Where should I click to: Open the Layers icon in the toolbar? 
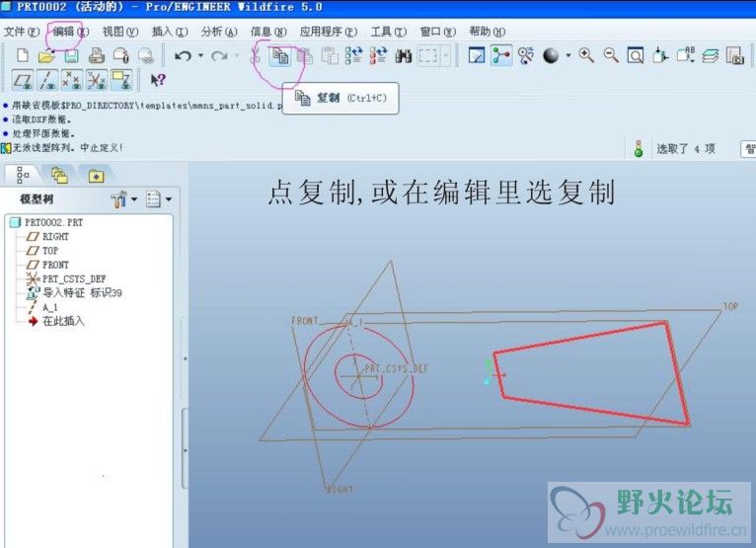(711, 56)
